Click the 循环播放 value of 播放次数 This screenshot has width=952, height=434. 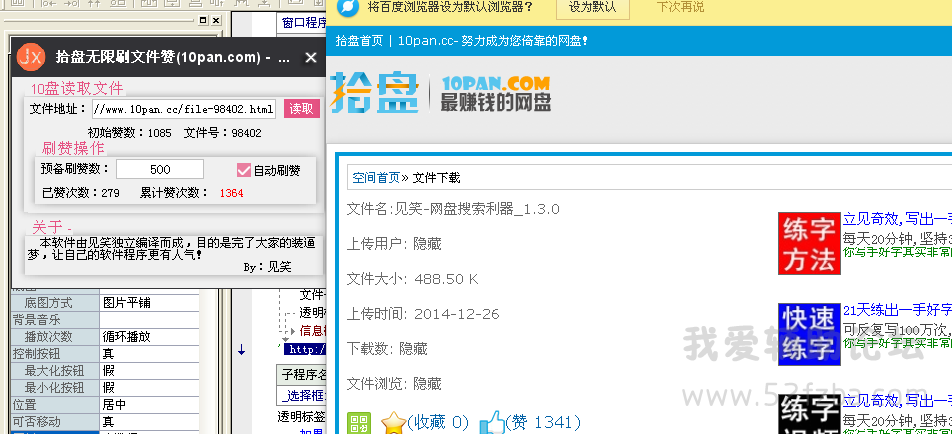pyautogui.click(x=149, y=336)
